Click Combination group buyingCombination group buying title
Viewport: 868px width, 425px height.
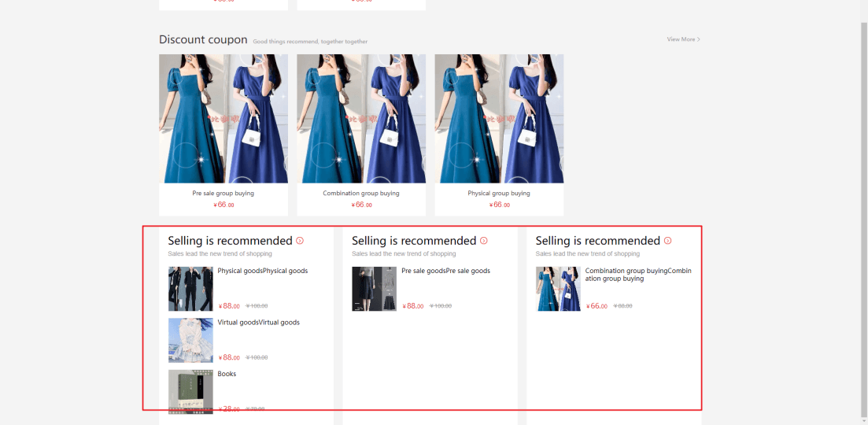coord(638,275)
